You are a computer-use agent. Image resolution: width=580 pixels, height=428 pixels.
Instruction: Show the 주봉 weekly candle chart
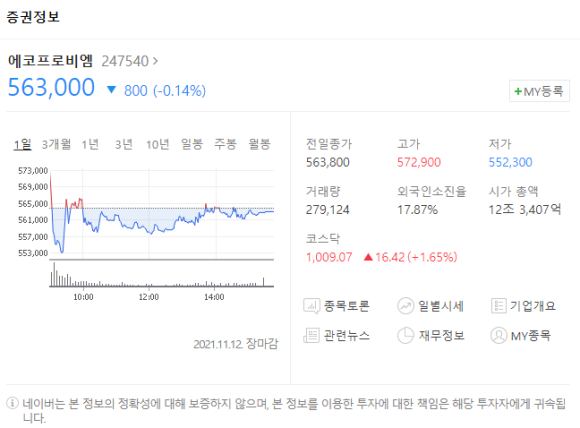click(225, 144)
